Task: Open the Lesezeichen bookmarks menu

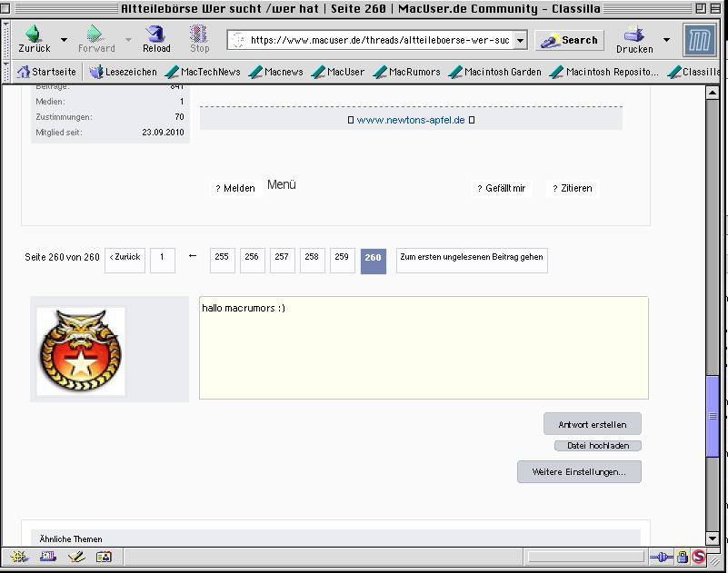Action: click(123, 72)
